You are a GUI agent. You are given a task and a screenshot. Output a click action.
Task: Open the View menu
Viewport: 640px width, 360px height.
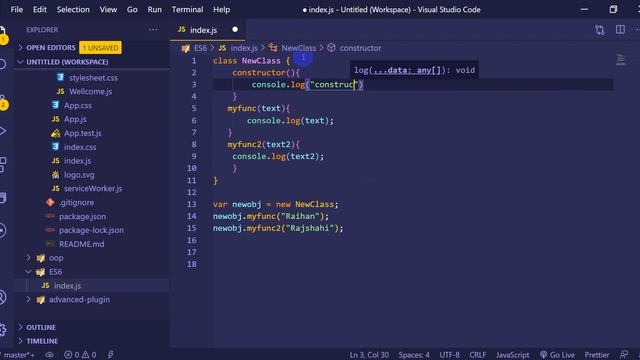click(108, 9)
